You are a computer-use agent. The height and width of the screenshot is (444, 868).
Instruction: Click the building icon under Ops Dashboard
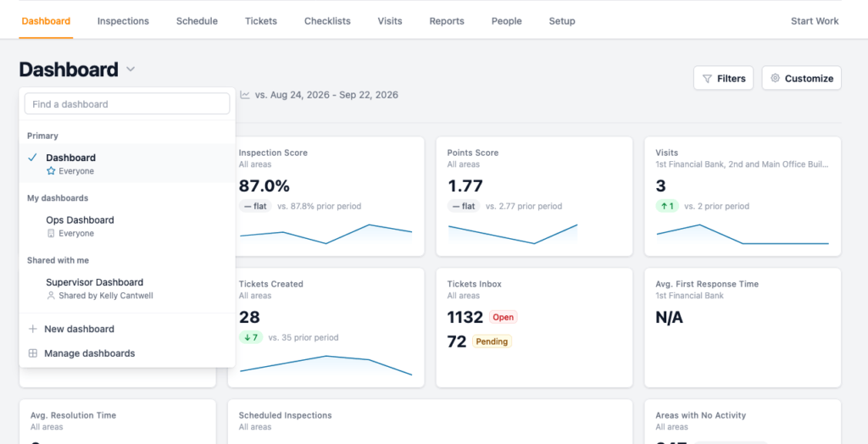point(51,234)
